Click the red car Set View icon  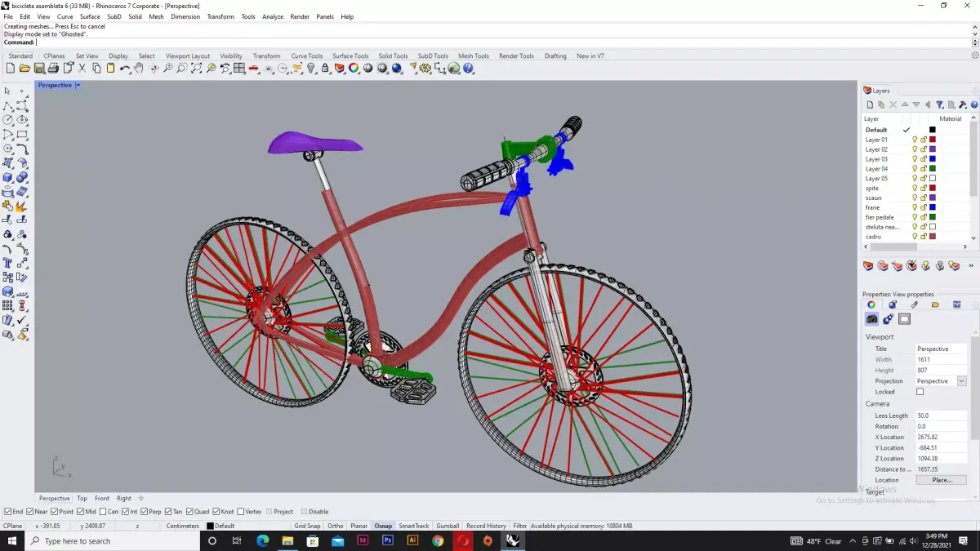pos(254,69)
